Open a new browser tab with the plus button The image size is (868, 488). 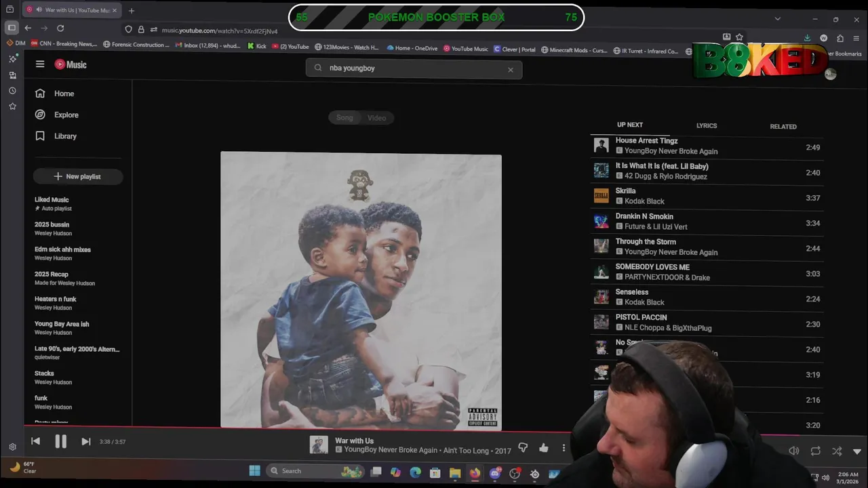pyautogui.click(x=132, y=10)
